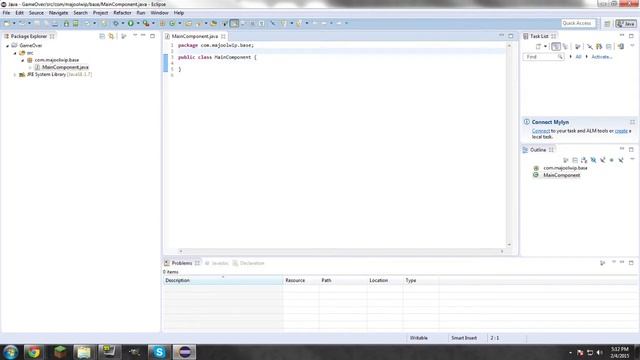Open the New Java Class dropdown arrow

coord(180,23)
